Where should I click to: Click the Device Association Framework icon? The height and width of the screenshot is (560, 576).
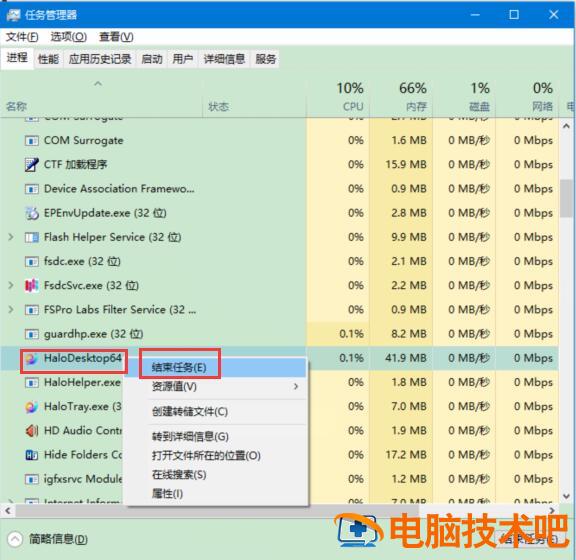pyautogui.click(x=32, y=189)
